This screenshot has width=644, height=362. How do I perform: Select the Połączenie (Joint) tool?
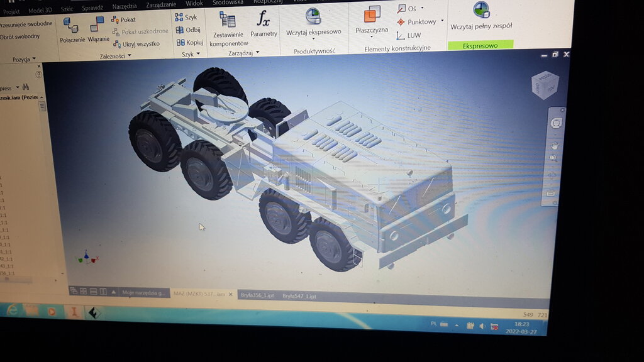(x=72, y=30)
